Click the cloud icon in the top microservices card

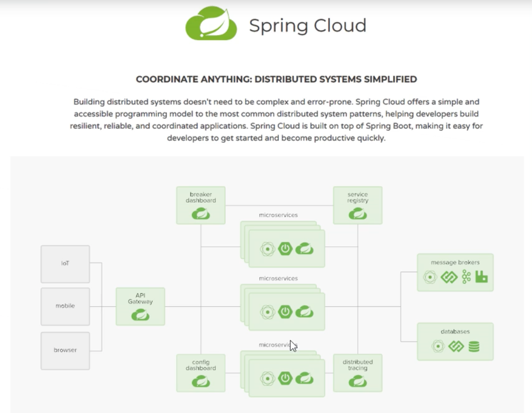coord(304,249)
